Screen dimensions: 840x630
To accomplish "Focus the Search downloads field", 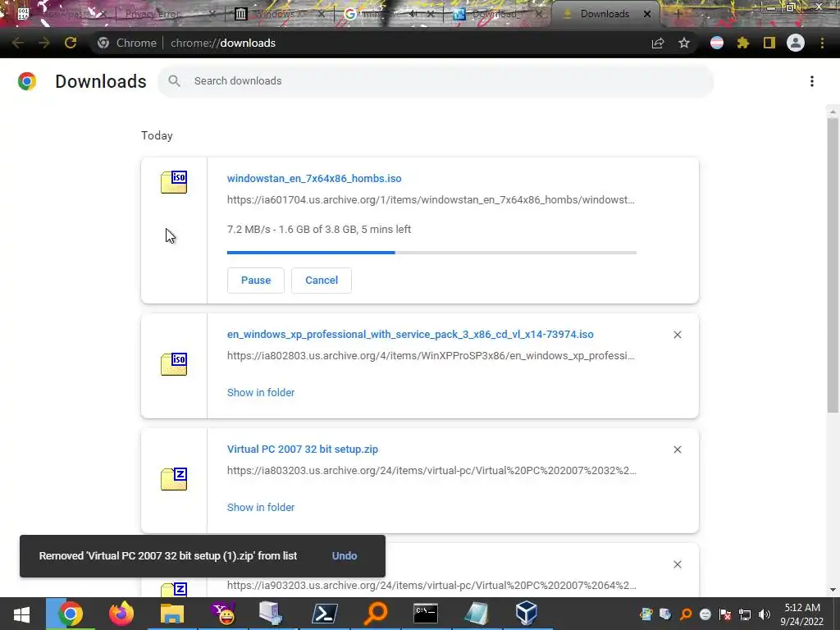I will (x=436, y=81).
